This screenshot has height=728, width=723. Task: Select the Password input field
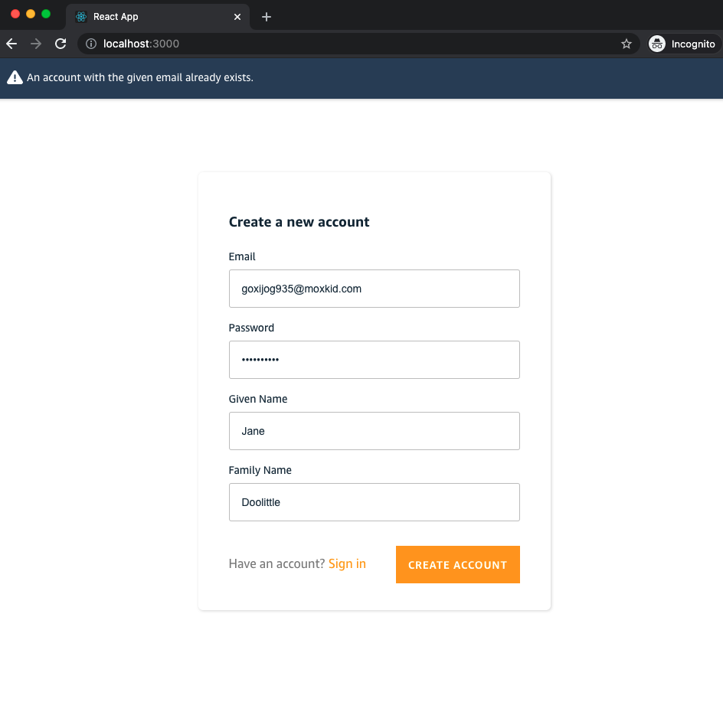pos(374,360)
